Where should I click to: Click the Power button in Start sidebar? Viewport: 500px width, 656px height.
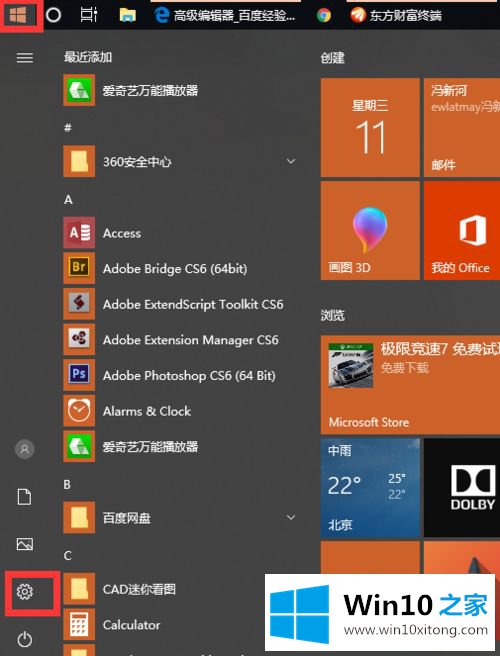point(25,639)
